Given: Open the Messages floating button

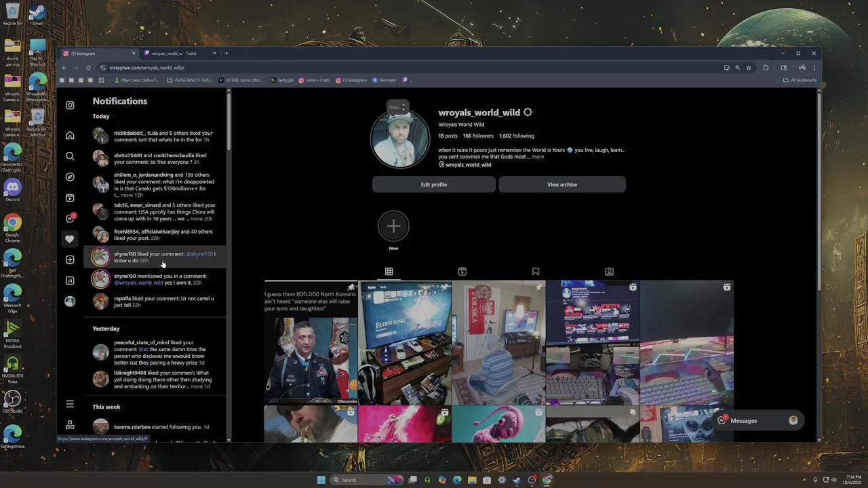Looking at the screenshot, I should (x=757, y=421).
